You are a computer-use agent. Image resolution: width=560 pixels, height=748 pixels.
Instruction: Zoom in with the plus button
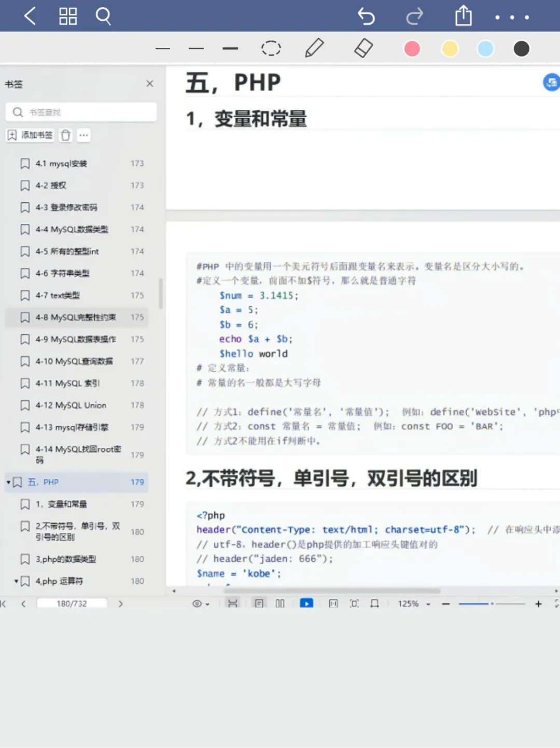coord(538,604)
